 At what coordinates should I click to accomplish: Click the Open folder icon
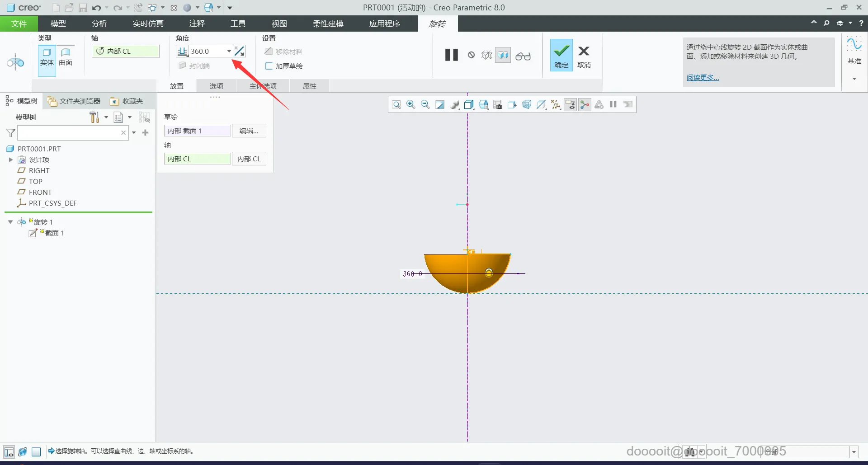click(x=69, y=8)
